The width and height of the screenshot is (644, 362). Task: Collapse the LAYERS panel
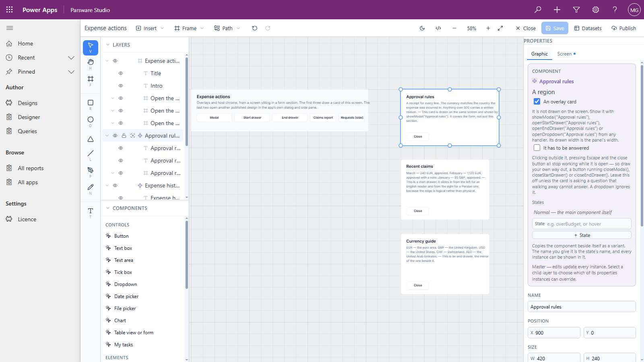tap(108, 45)
